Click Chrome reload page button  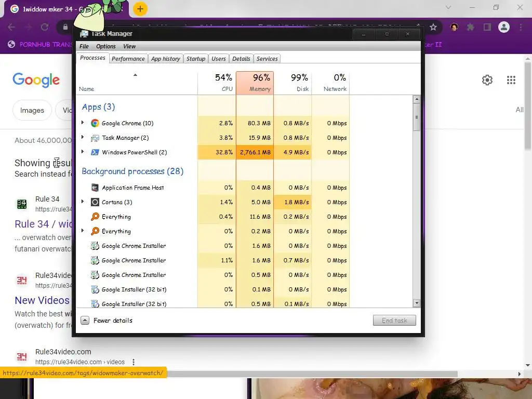pos(45,27)
